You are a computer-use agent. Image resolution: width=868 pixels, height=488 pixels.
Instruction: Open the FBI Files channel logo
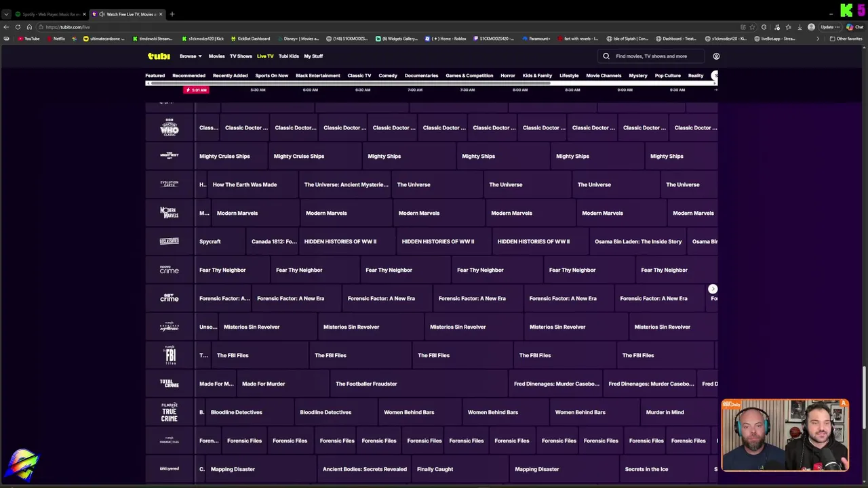pyautogui.click(x=170, y=355)
